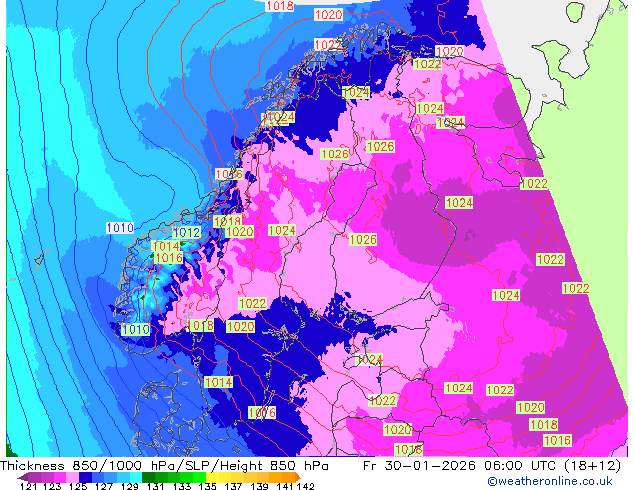Click the orange arrow end of legend
Screen dimensions: 634x490
298,477
